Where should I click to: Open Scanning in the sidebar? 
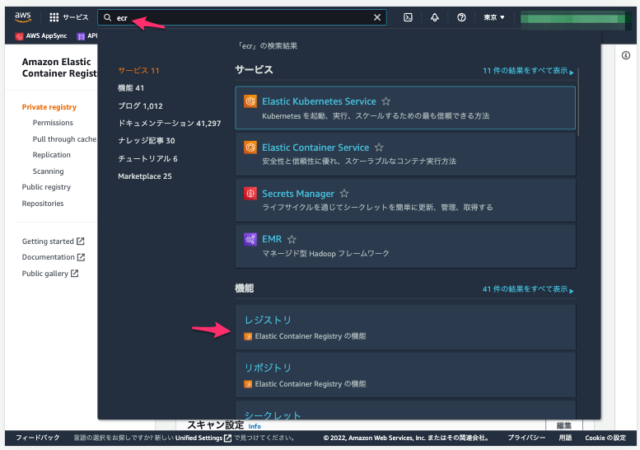pos(48,171)
